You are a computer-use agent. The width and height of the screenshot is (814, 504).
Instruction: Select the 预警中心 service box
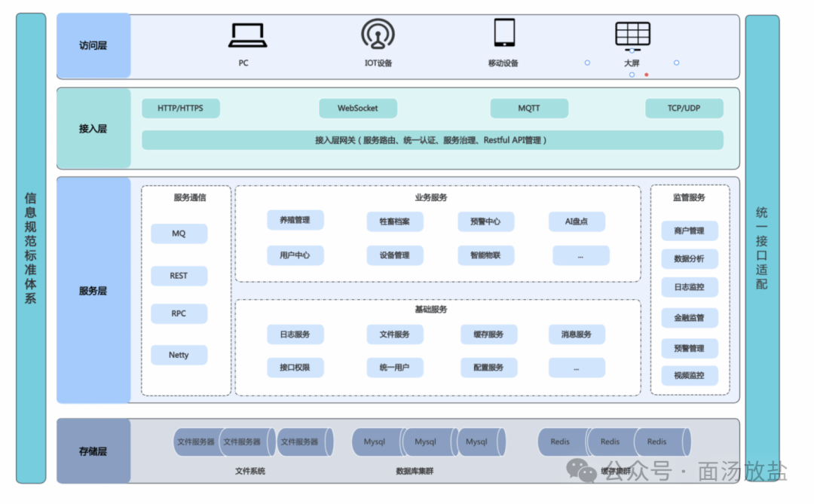coord(486,221)
